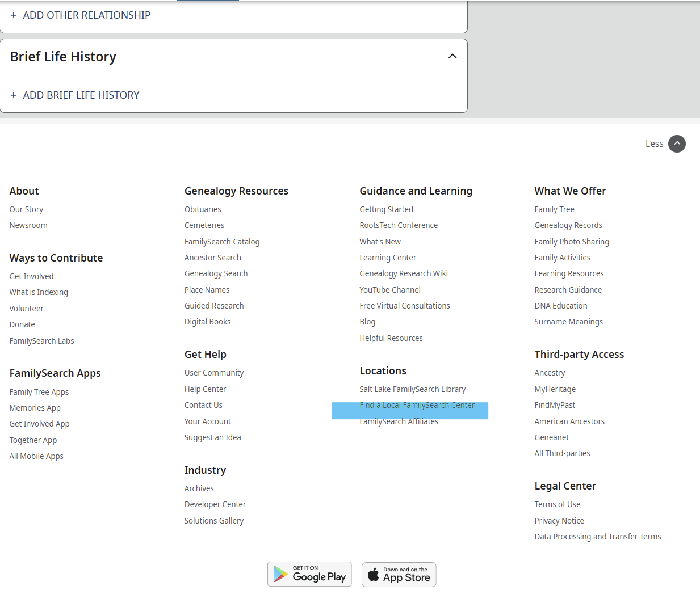Viewport: 700px width, 603px height.
Task: Open the Our Story page
Action: (x=26, y=209)
